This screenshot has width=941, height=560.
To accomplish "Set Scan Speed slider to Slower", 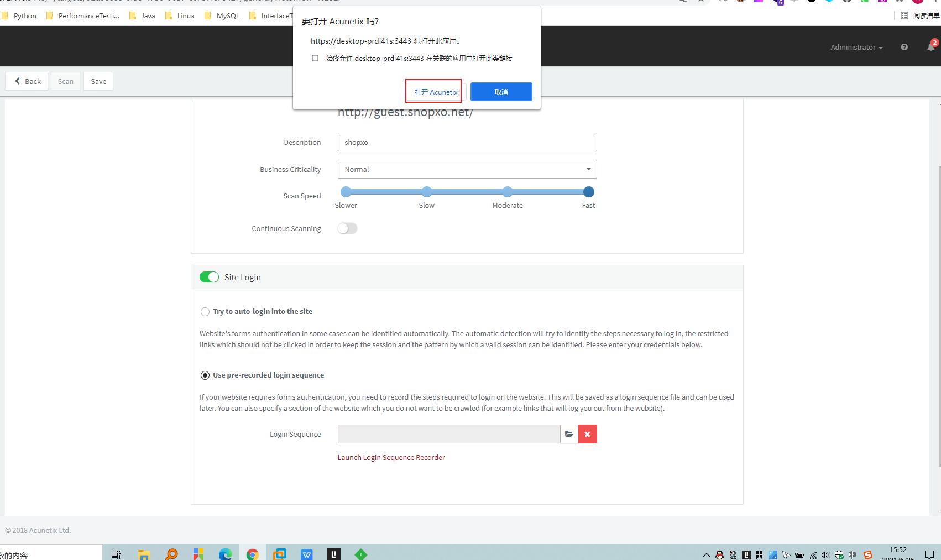I will [x=346, y=192].
